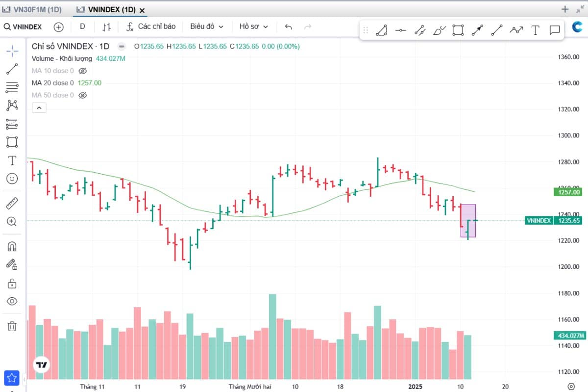
Task: Click the Tháng Mười hai date label
Action: pyautogui.click(x=250, y=387)
